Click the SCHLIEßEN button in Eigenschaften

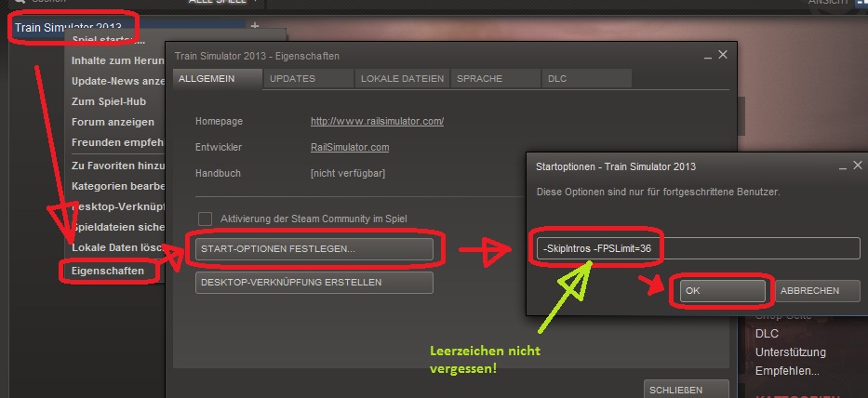pos(687,390)
